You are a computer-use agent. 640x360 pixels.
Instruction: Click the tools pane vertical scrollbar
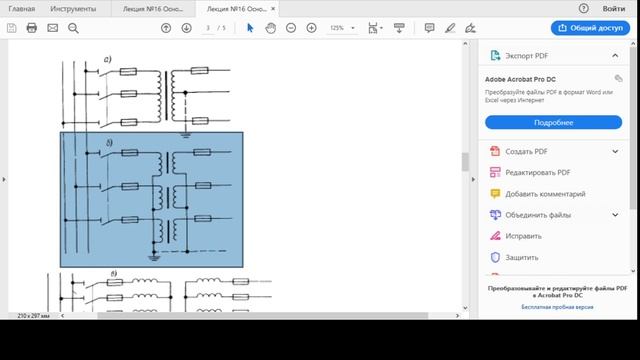(633, 127)
